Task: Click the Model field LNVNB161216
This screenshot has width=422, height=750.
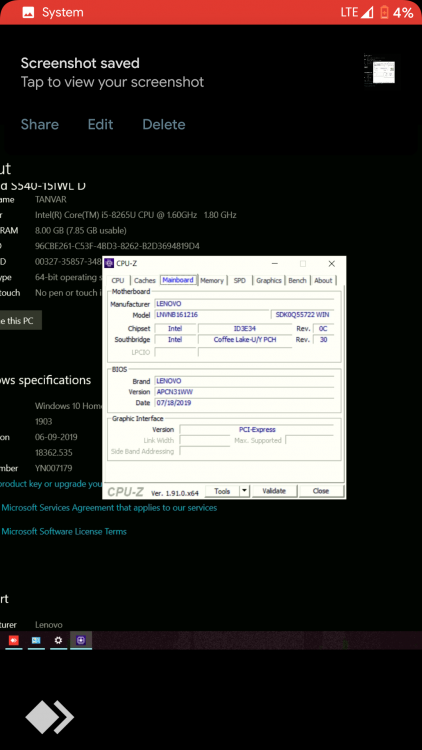Action: coord(211,315)
